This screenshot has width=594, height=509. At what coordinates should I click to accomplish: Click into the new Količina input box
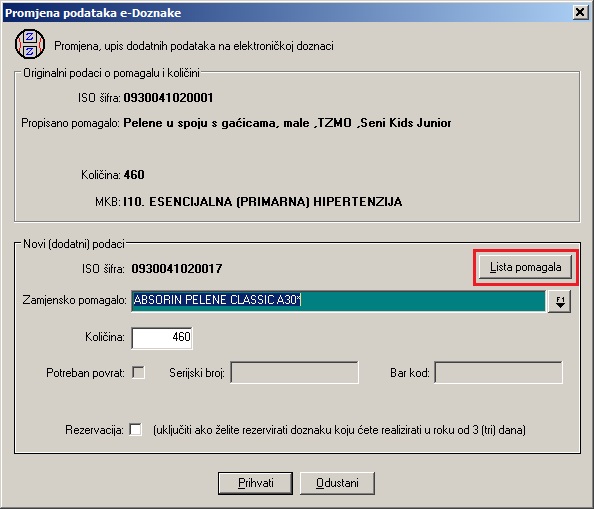pos(162,337)
